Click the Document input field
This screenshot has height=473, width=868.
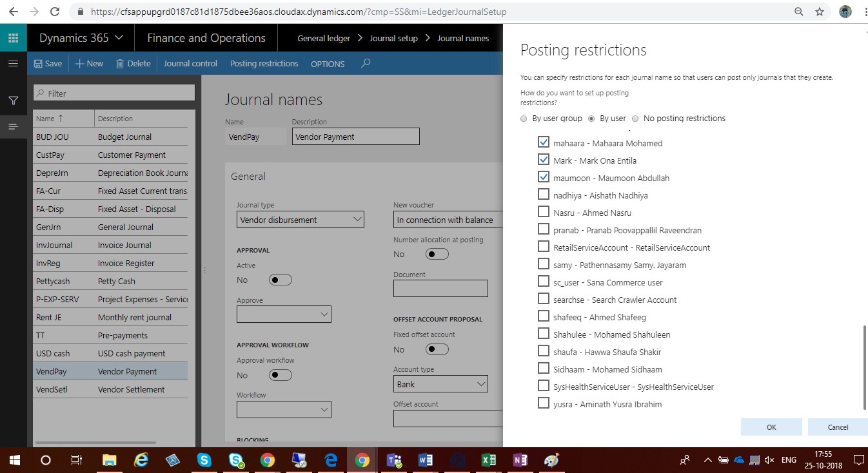coord(440,288)
